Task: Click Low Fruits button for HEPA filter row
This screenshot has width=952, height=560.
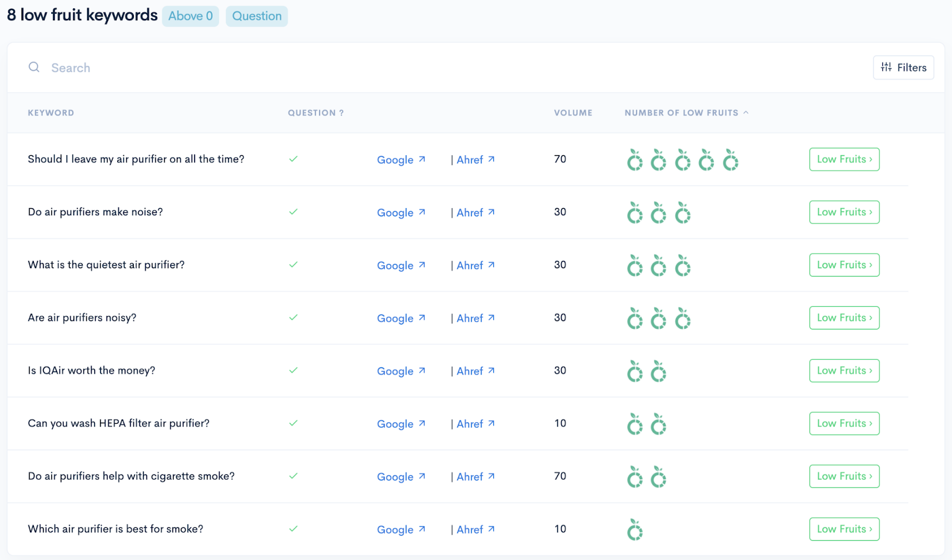Action: tap(844, 423)
